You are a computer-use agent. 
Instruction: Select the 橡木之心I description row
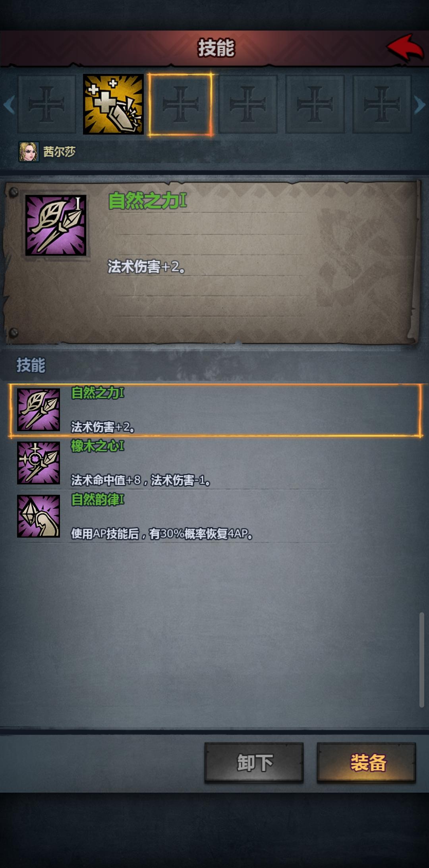click(214, 463)
